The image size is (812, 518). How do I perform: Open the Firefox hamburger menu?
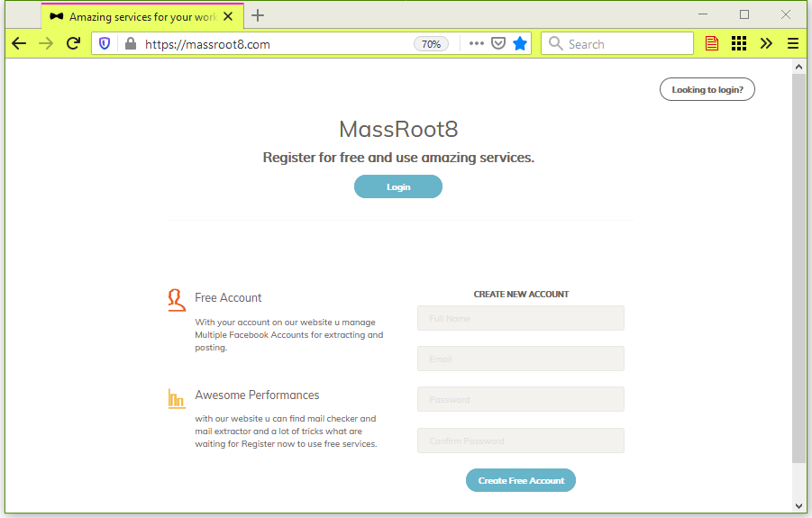click(x=793, y=43)
